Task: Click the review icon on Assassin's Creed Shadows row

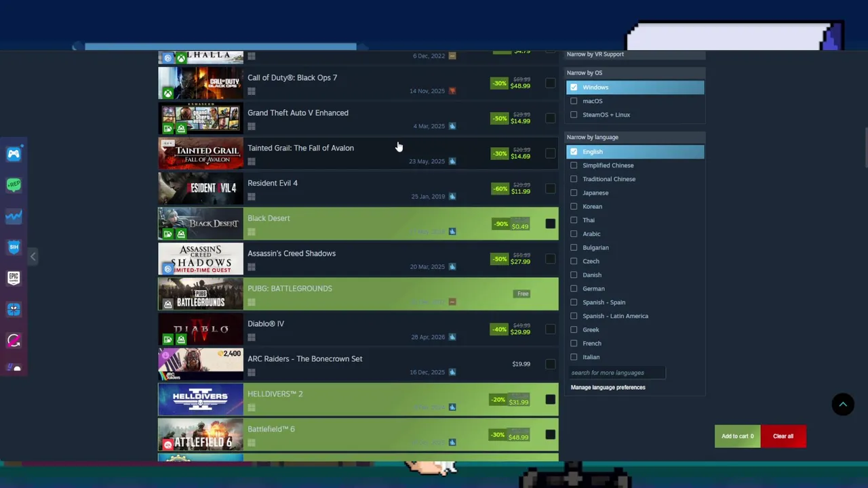Action: coord(452,266)
